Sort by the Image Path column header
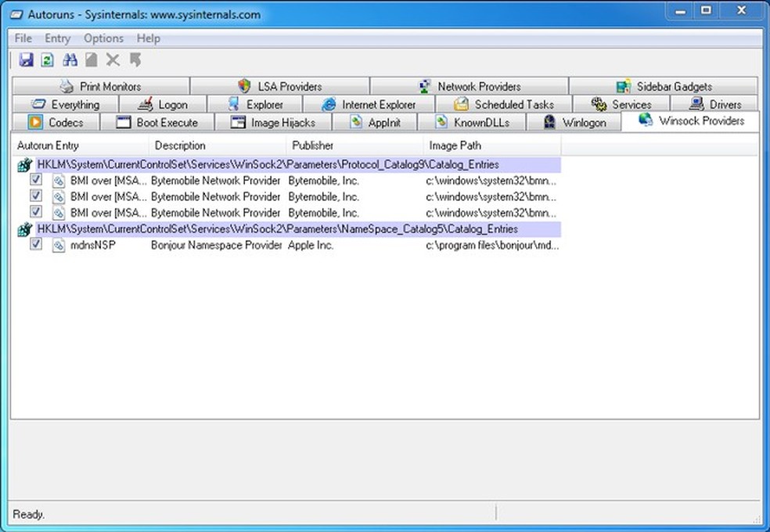Screen dimensions: 770x532 492,146
